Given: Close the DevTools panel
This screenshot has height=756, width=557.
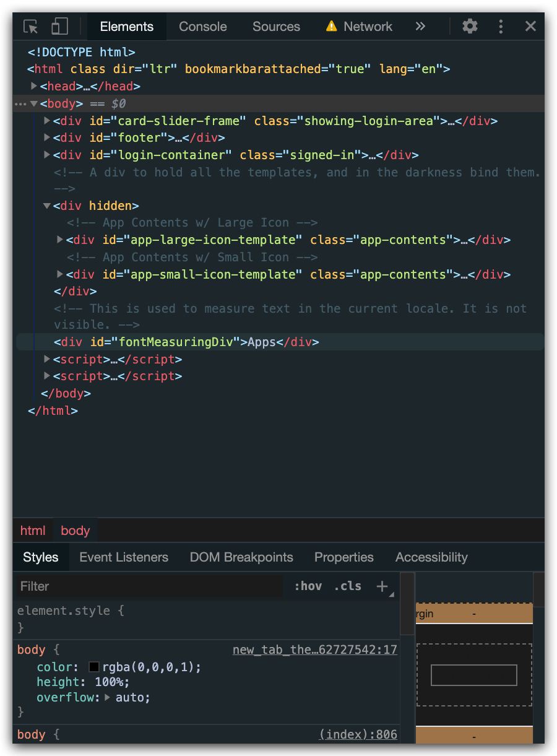Looking at the screenshot, I should point(530,26).
